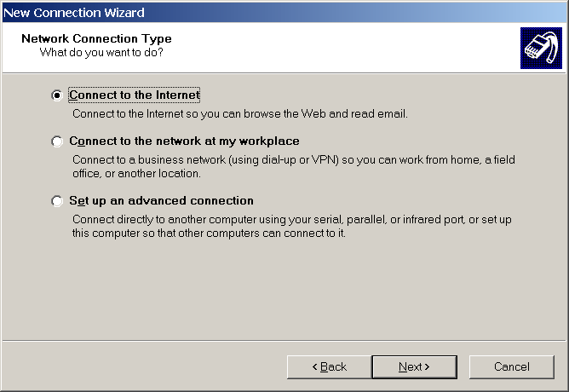Click the right arrow on the Next button
569x392 pixels.
tap(427, 367)
